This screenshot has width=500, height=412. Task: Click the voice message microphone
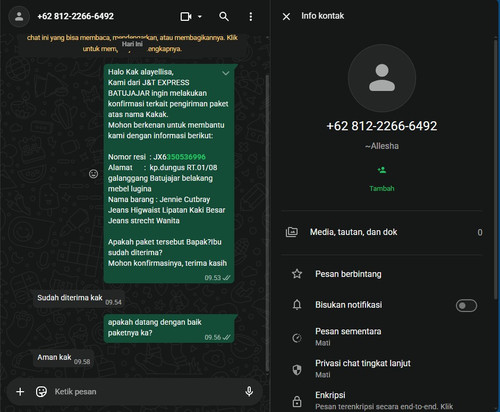[249, 392]
